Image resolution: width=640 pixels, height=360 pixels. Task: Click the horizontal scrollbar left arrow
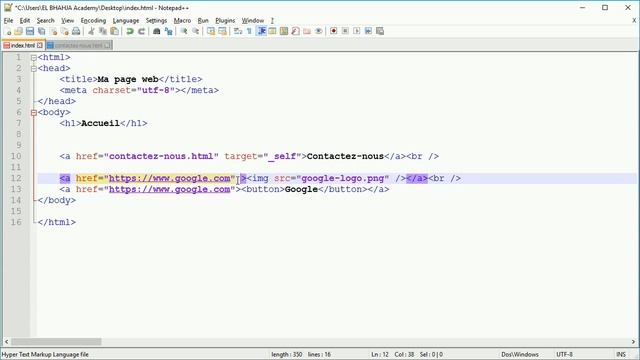point(7,342)
